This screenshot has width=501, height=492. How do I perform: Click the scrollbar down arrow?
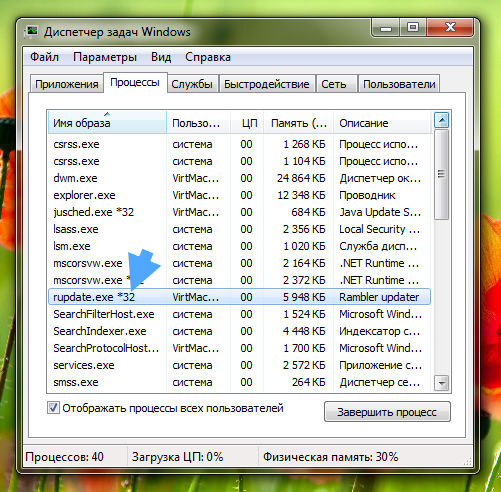442,383
